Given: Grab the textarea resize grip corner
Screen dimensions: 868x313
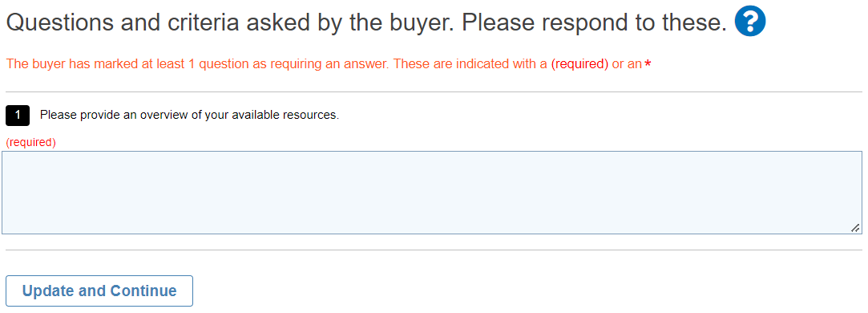Looking at the screenshot, I should [x=855, y=228].
